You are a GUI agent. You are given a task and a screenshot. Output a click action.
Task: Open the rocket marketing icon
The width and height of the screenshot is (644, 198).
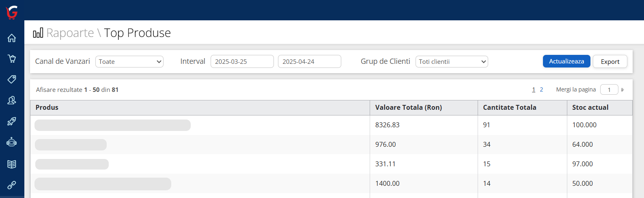[x=12, y=121]
